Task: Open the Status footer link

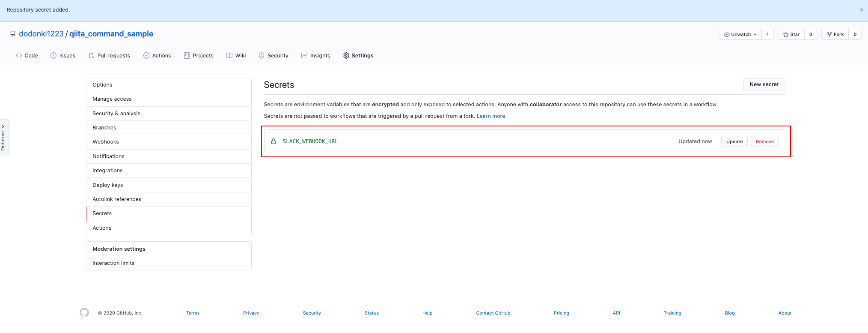Action: tap(372, 313)
